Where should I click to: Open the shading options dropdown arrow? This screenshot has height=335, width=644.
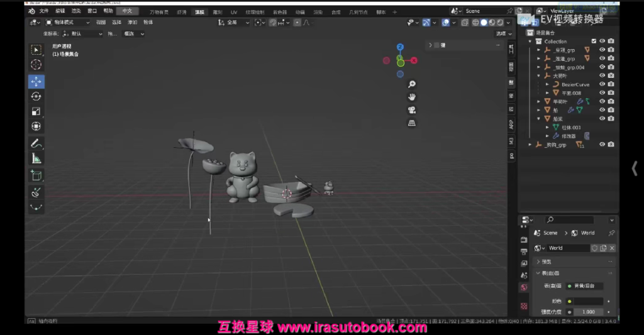tap(508, 23)
